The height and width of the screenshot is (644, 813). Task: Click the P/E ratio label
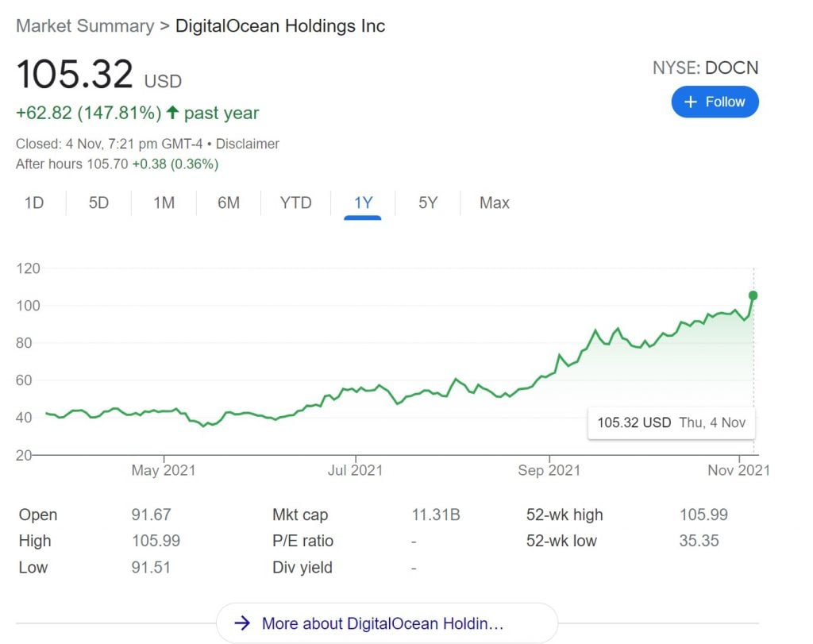tap(302, 541)
